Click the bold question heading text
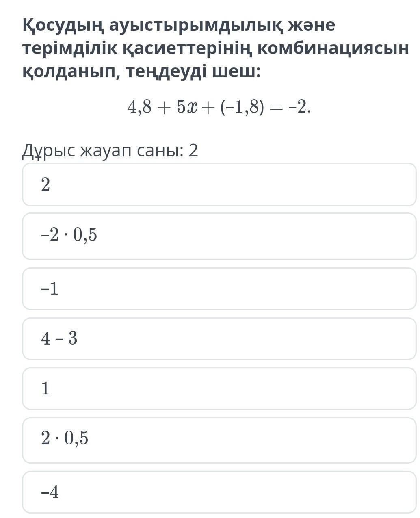 [x=215, y=49]
